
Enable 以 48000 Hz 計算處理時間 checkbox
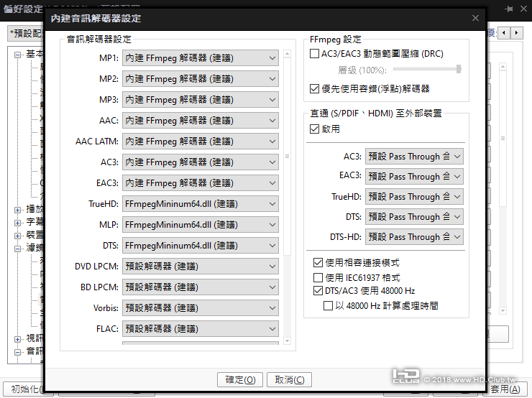tap(328, 306)
